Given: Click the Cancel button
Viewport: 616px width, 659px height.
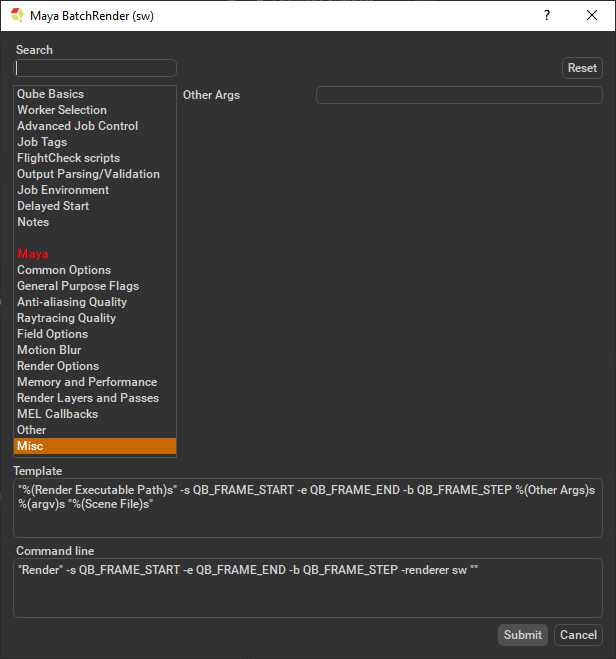Looking at the screenshot, I should coord(578,635).
